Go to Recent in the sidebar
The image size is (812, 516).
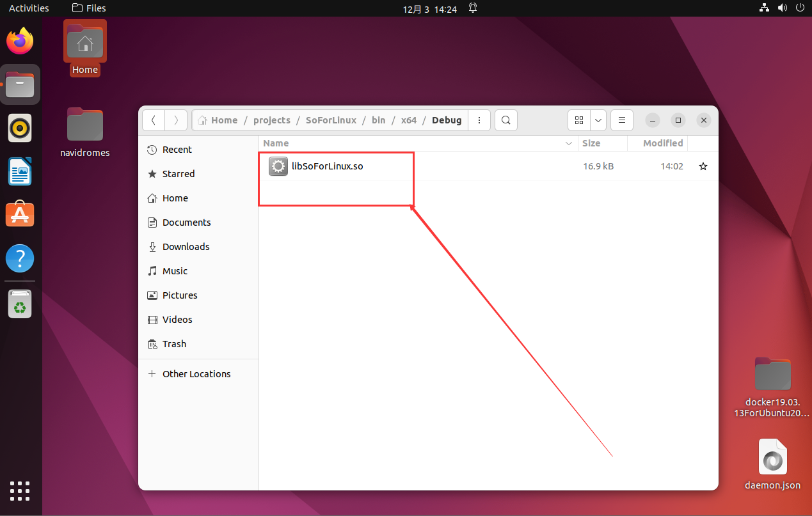pyautogui.click(x=198, y=150)
